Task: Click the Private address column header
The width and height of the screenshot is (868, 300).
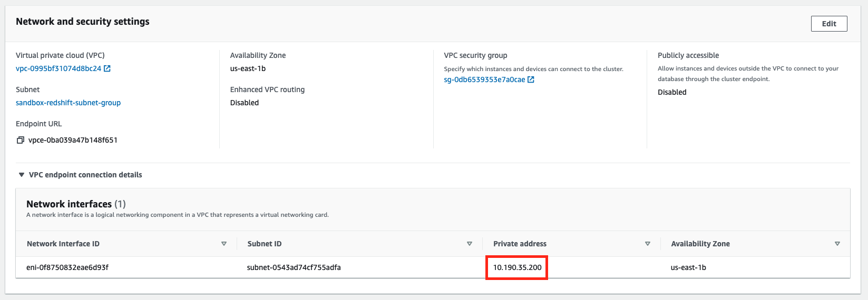Action: click(x=520, y=244)
